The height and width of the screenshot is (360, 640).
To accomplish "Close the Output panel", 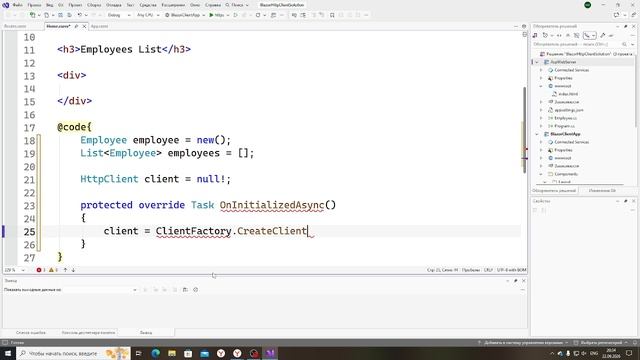I will [524, 281].
